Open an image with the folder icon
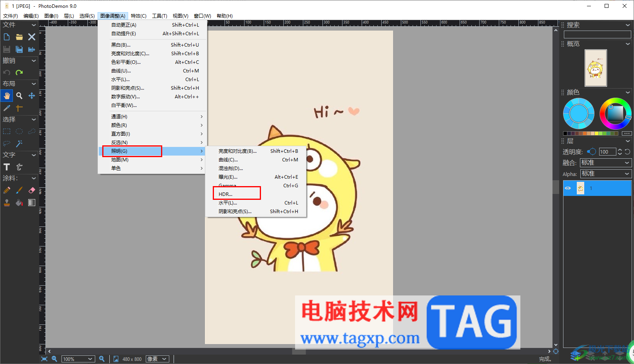 19,37
